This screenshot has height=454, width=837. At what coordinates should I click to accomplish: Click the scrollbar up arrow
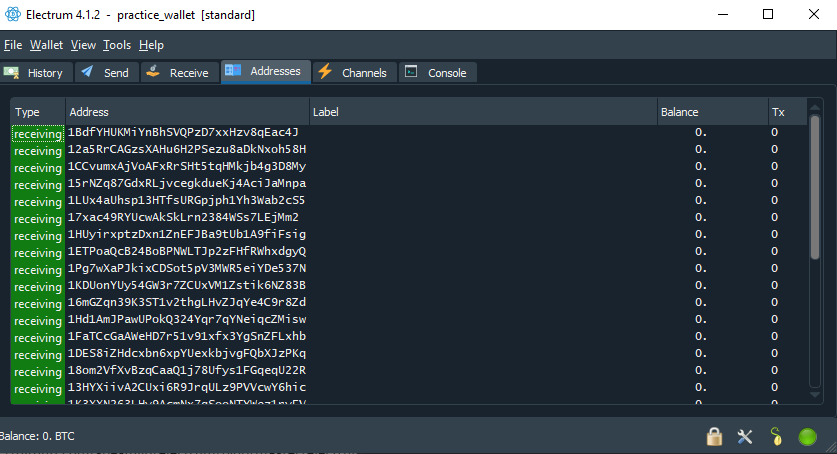(815, 108)
